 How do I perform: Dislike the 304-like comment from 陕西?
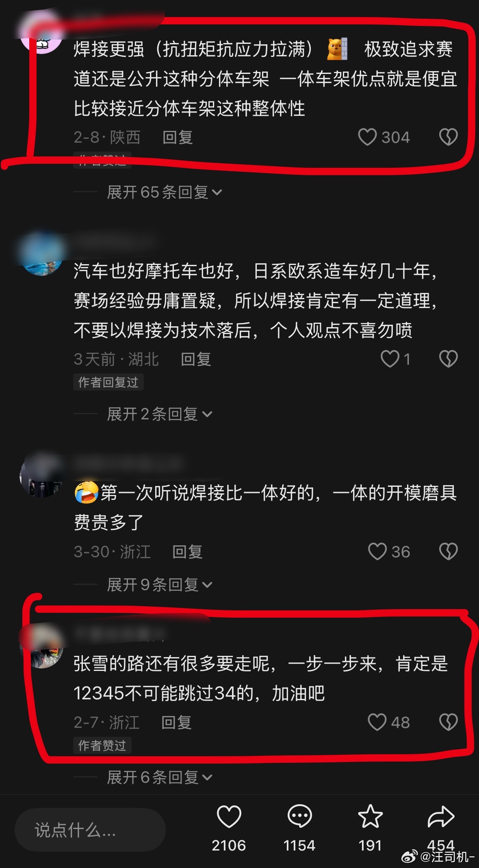pos(449,137)
